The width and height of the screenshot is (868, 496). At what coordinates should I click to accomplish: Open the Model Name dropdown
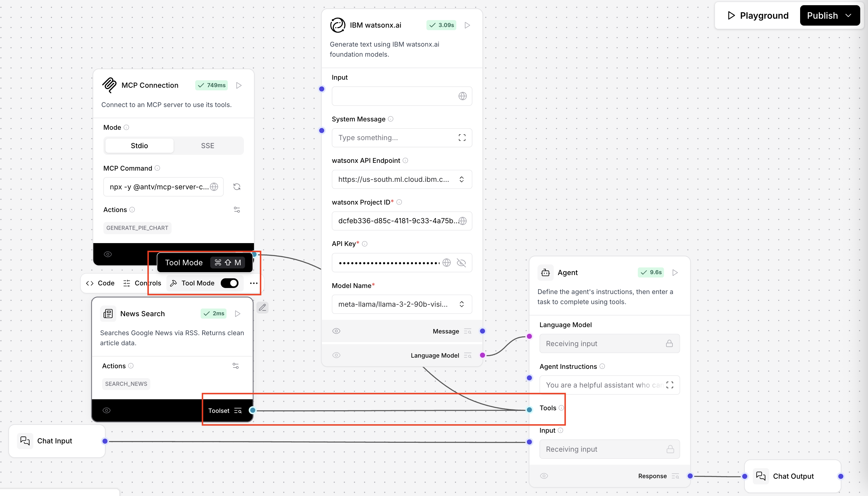(402, 304)
